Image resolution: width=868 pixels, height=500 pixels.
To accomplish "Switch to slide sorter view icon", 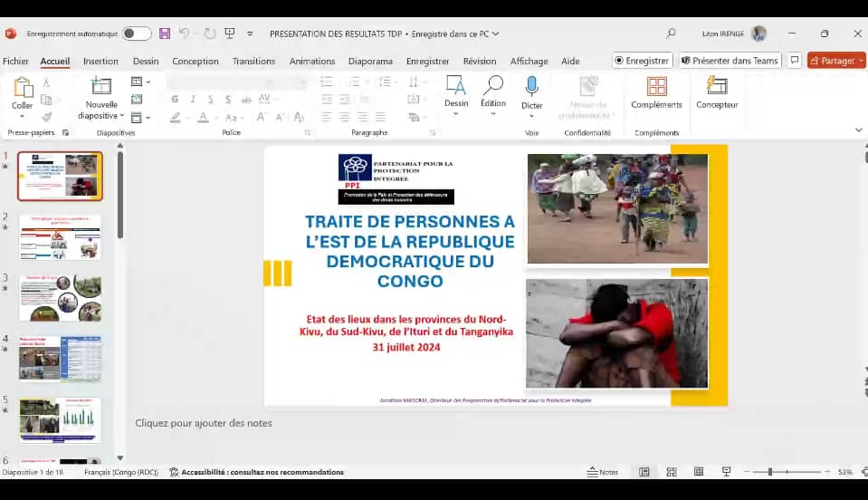I will coord(672,472).
